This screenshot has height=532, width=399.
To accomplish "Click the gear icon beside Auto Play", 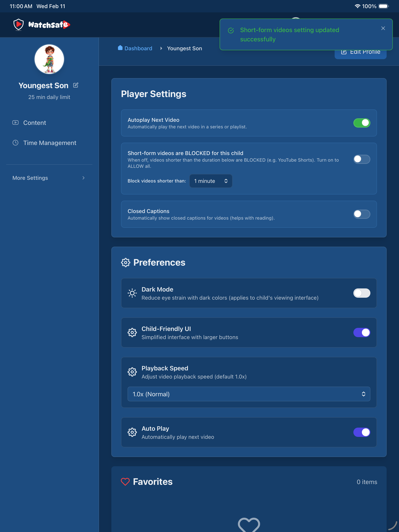I will 132,432.
